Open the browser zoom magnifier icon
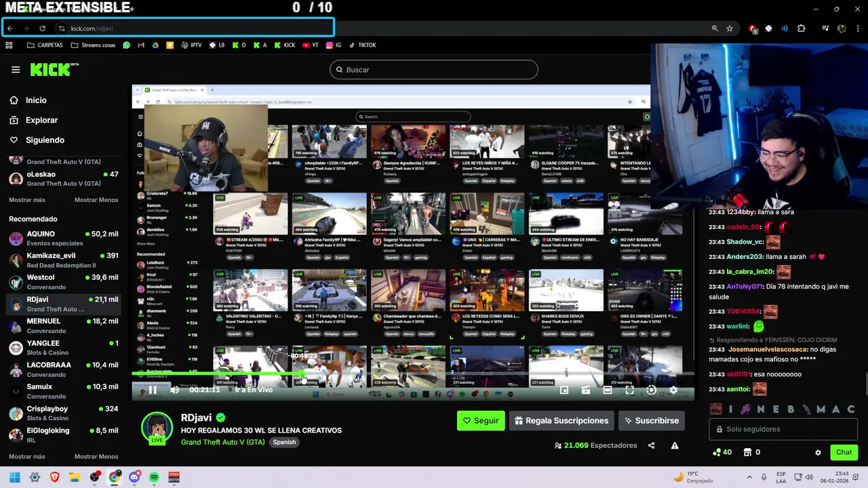This screenshot has width=868, height=488. (715, 28)
